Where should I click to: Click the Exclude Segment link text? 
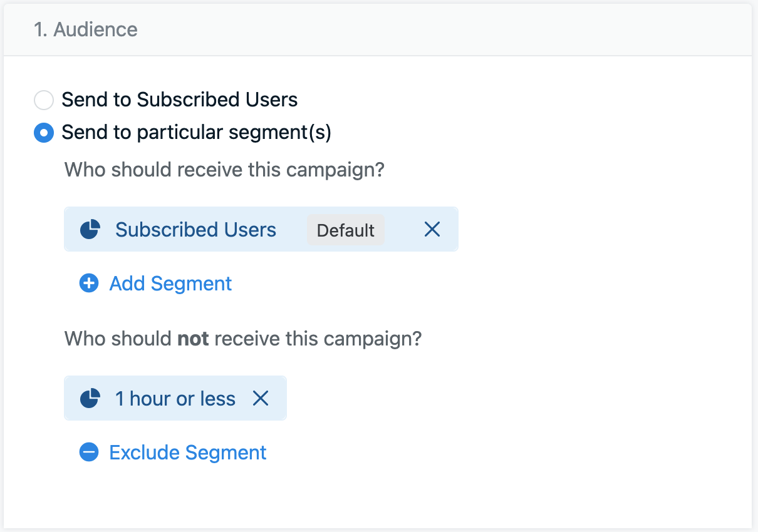pos(188,453)
